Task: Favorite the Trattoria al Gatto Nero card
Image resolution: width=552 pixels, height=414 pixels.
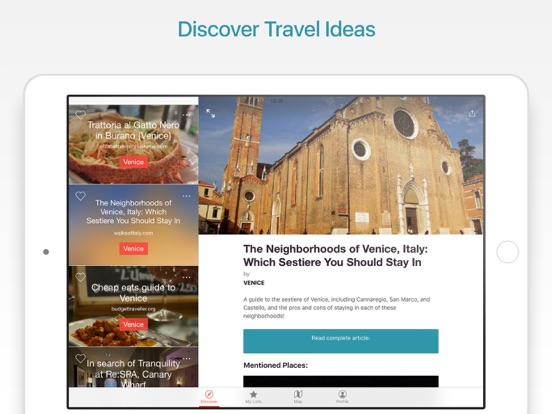Action: [80, 114]
